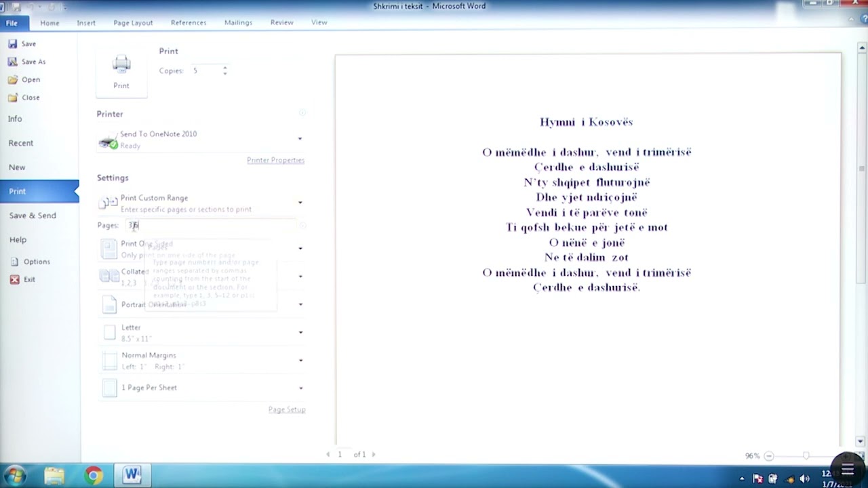Click the 'Ti qofsh bekue për jetë e mot' line
Viewport: 868px width, 488px height.
(x=587, y=227)
